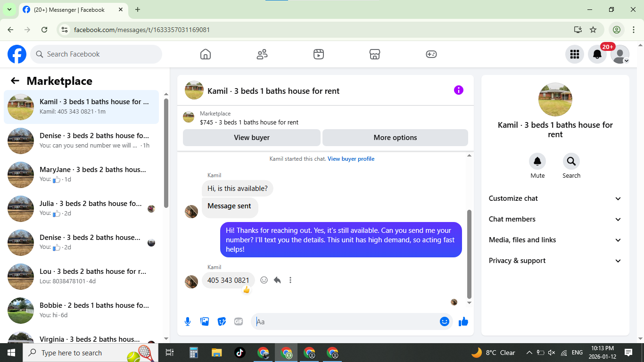The image size is (644, 362).
Task: Open Julia 3 beds 2 baths conversation
Action: point(82,209)
